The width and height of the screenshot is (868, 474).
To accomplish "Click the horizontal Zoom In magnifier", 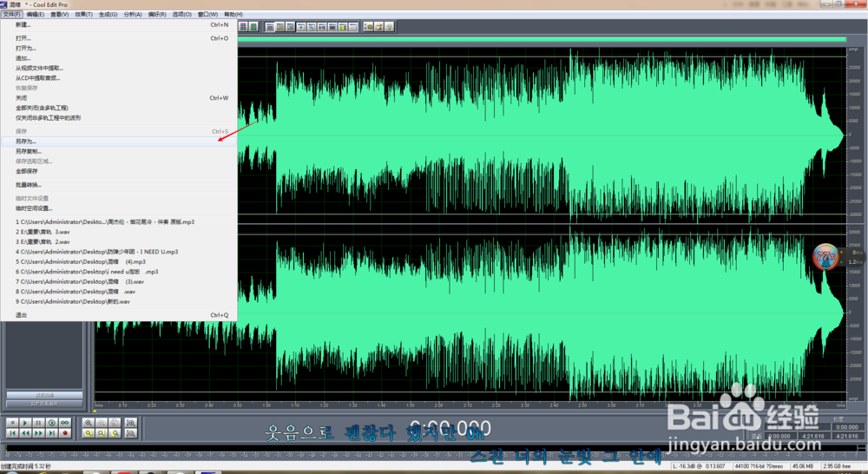I will click(88, 423).
